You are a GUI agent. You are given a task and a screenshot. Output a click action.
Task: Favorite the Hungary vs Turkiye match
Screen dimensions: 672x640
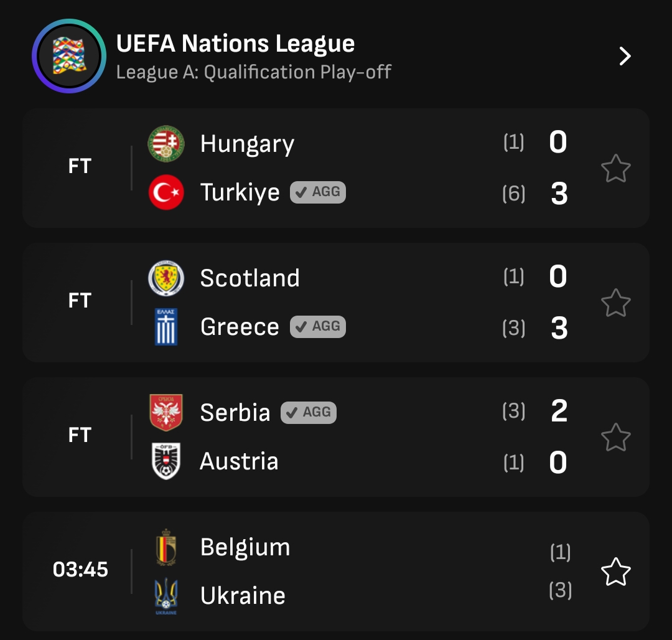click(615, 169)
